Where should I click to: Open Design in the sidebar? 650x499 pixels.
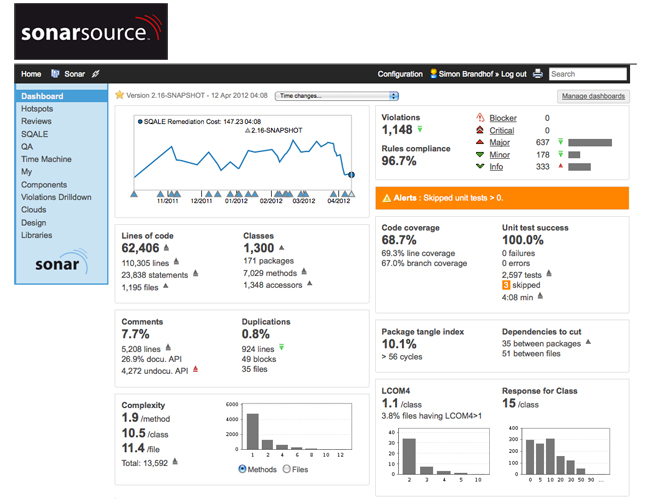click(34, 223)
